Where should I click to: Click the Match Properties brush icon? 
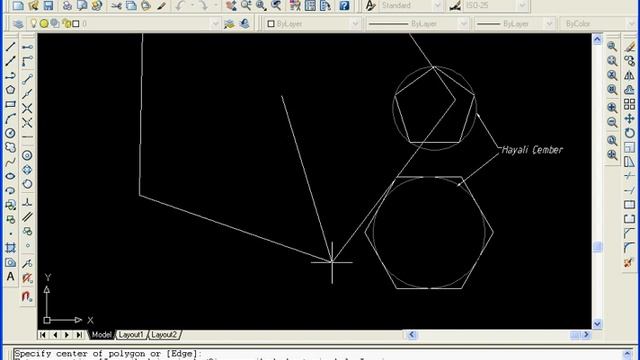[x=162, y=5]
